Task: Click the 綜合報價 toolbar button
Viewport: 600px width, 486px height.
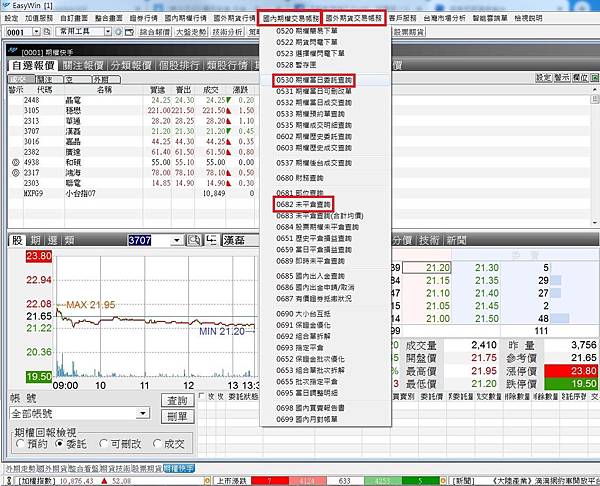Action: [154, 32]
